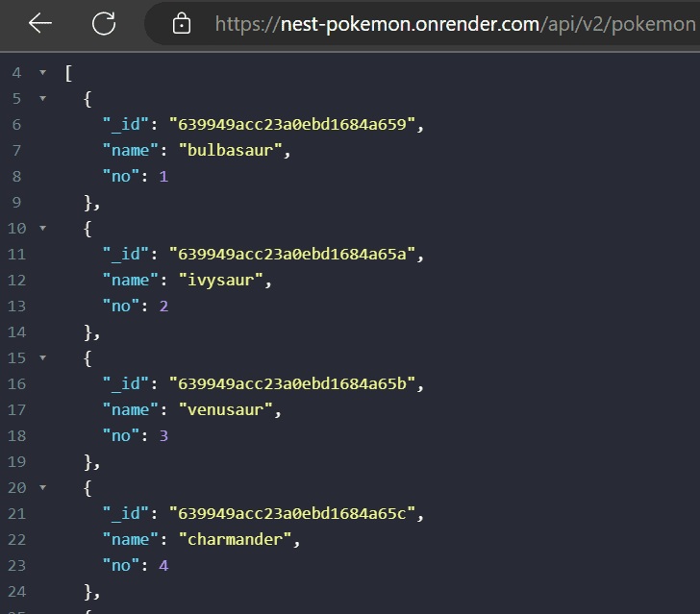
Task: Click line number 24 in the gutter
Action: (17, 592)
